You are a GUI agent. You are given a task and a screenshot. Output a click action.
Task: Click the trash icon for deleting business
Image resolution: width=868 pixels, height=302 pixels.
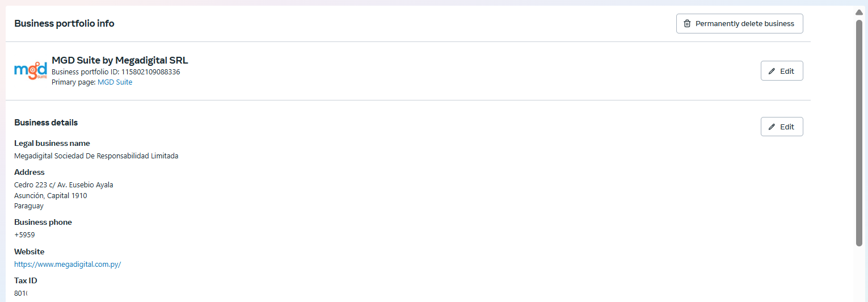click(x=687, y=24)
